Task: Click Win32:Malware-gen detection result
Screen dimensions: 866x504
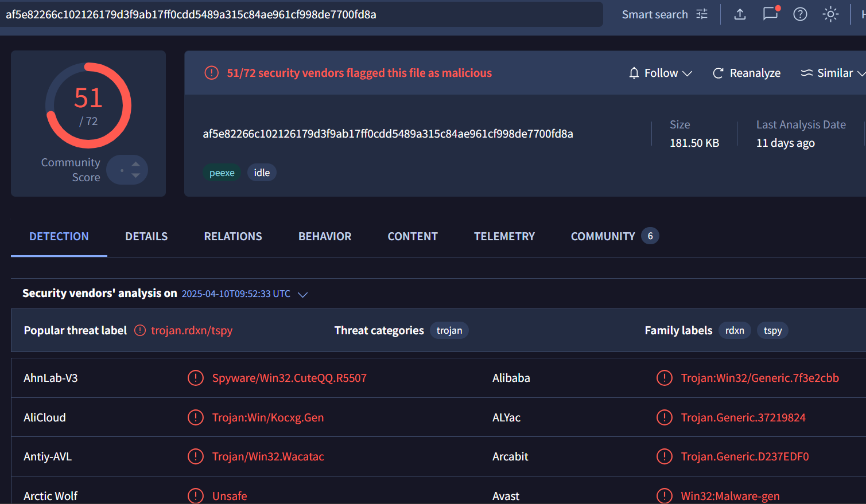Action: (730, 496)
